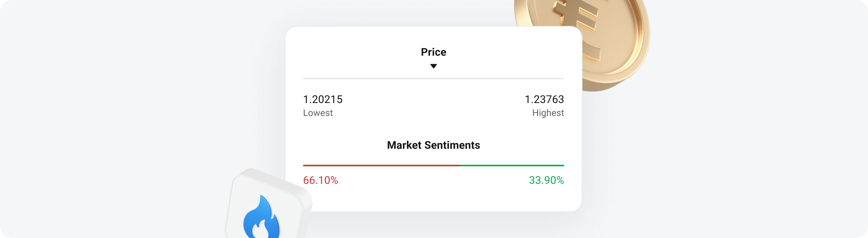Viewport: 868px width, 238px height.
Task: Click the Lowest label
Action: click(x=318, y=113)
